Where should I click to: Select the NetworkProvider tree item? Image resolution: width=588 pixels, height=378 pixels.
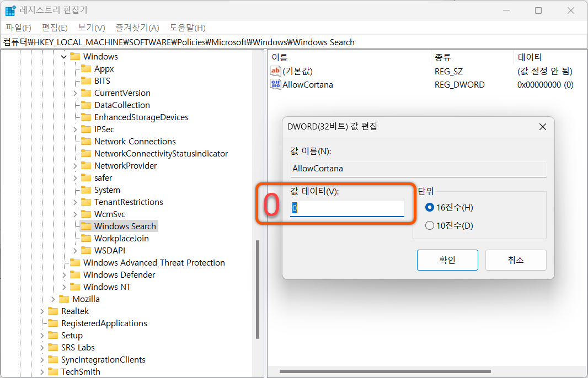125,166
